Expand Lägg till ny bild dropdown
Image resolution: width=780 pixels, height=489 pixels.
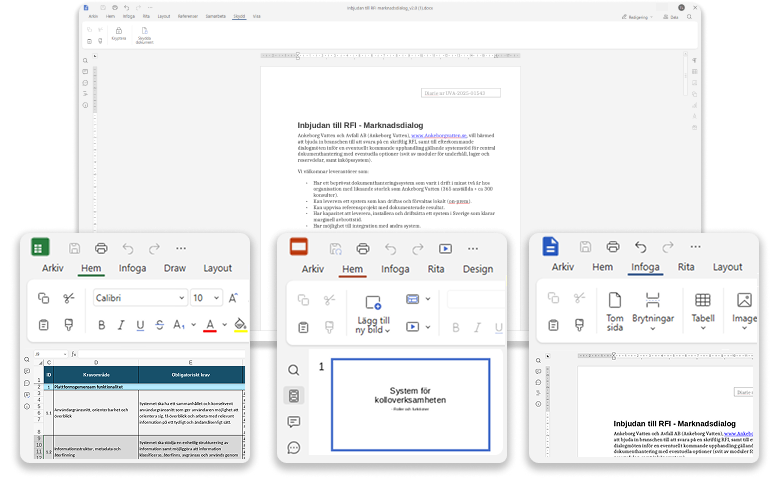[388, 330]
